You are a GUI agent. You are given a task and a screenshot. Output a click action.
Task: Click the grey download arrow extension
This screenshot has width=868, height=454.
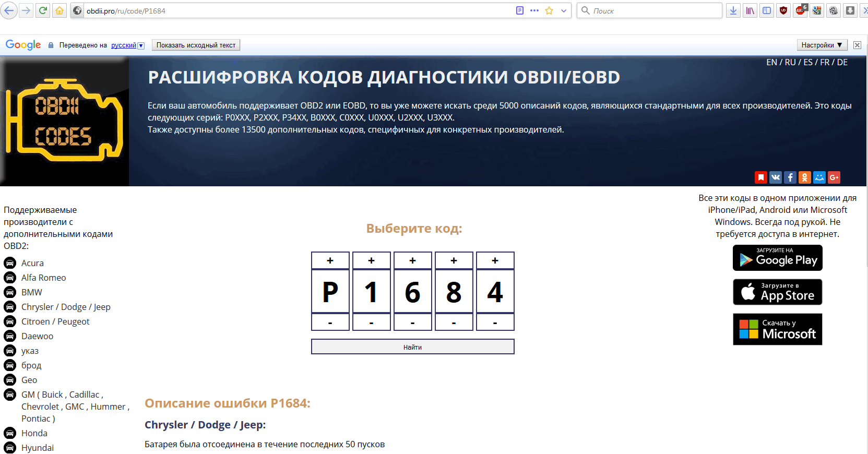pos(850,10)
